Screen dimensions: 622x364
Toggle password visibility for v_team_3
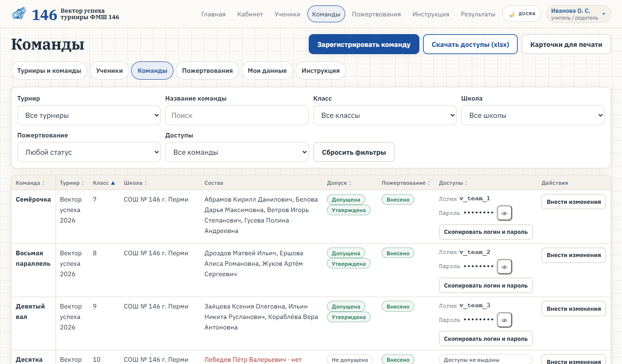505,320
